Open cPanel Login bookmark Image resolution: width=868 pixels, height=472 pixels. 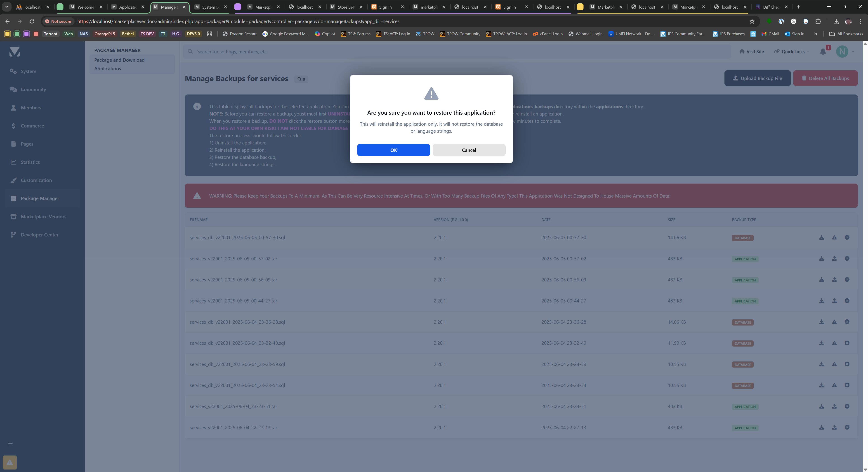[x=547, y=34]
